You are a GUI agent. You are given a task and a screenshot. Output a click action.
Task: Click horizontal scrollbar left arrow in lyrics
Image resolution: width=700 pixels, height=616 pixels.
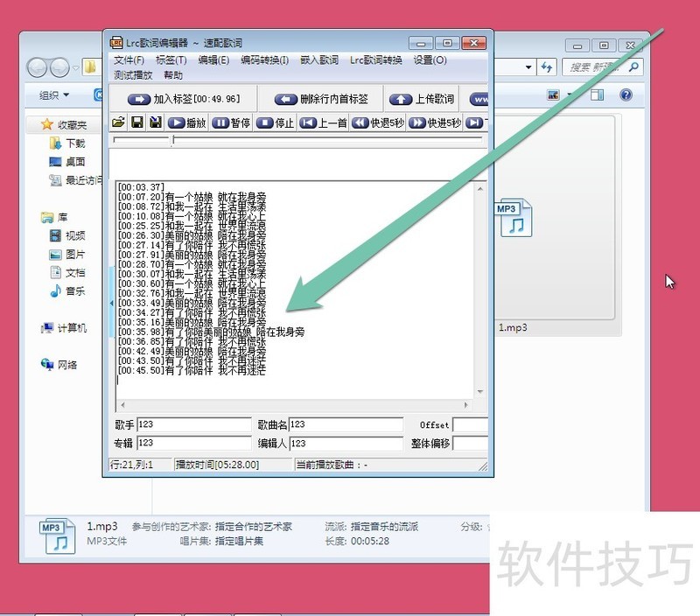click(x=122, y=405)
